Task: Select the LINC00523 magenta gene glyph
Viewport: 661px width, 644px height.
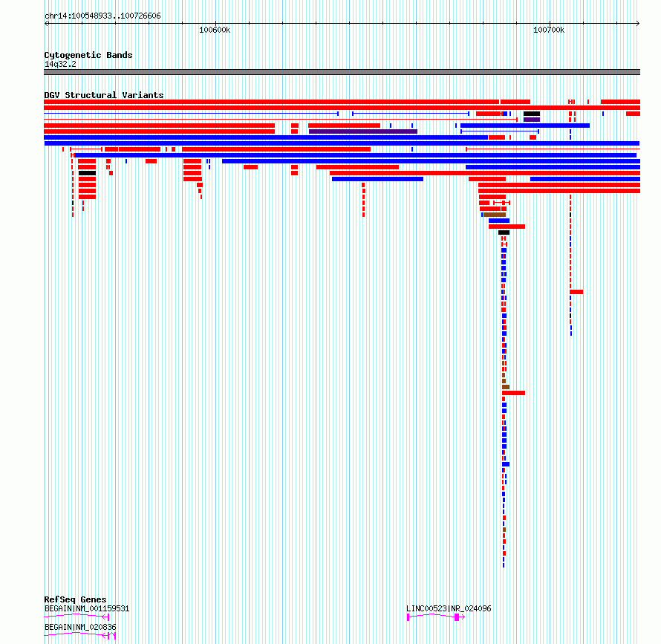Action: pos(435,617)
